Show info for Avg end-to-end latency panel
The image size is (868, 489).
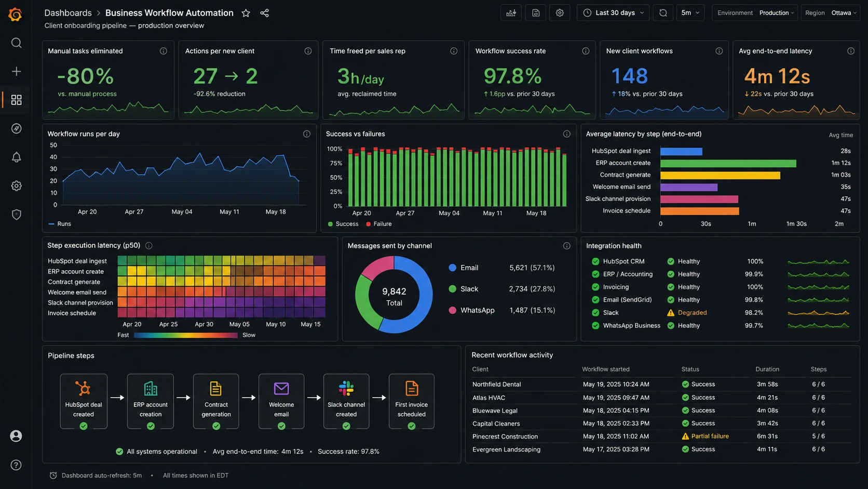coord(851,51)
